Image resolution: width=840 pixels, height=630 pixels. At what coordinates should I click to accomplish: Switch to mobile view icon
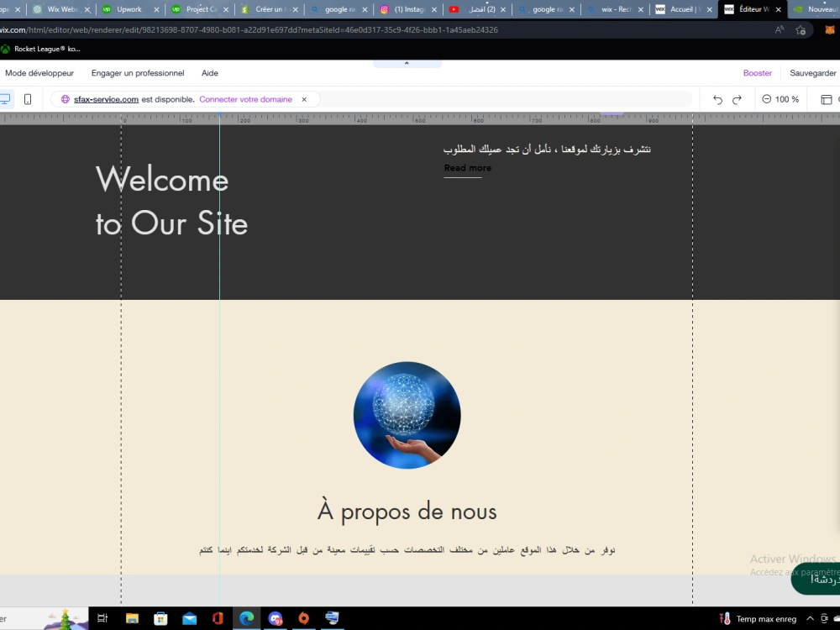28,99
